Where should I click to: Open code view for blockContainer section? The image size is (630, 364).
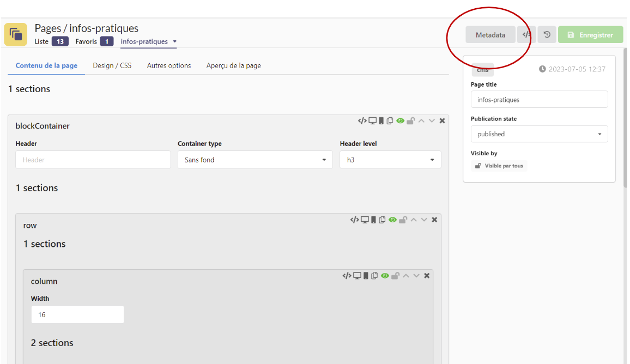coord(362,121)
